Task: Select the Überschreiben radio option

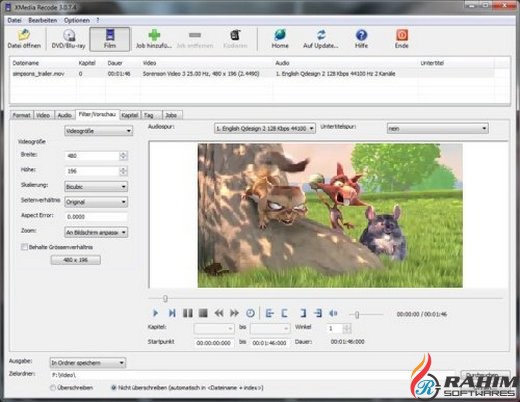Action: point(53,388)
